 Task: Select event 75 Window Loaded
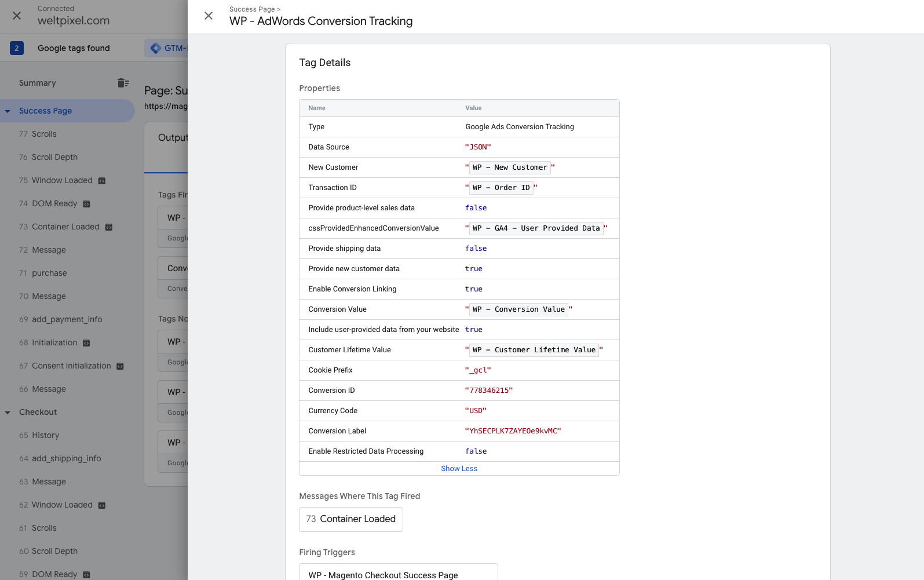coord(56,180)
